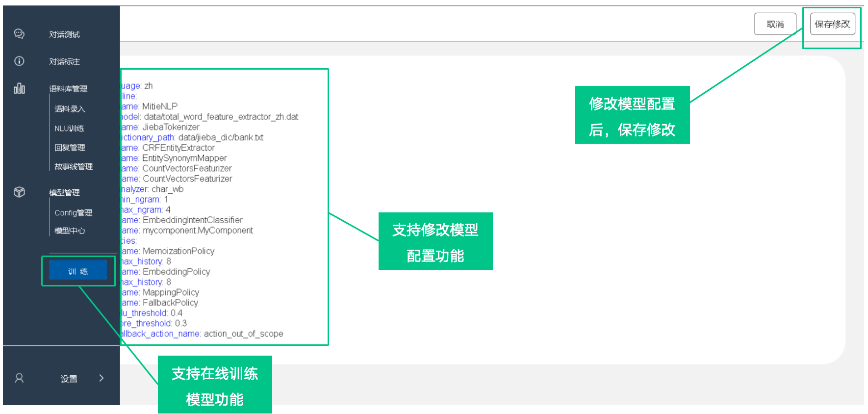Open the 设置 menu label
Image resolution: width=868 pixels, height=414 pixels.
click(x=69, y=379)
